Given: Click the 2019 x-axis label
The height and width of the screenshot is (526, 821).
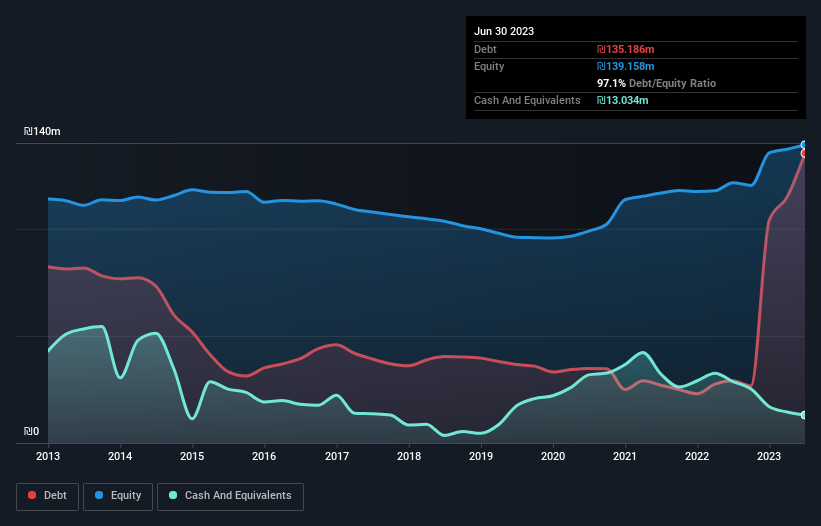Looking at the screenshot, I should click(x=481, y=456).
